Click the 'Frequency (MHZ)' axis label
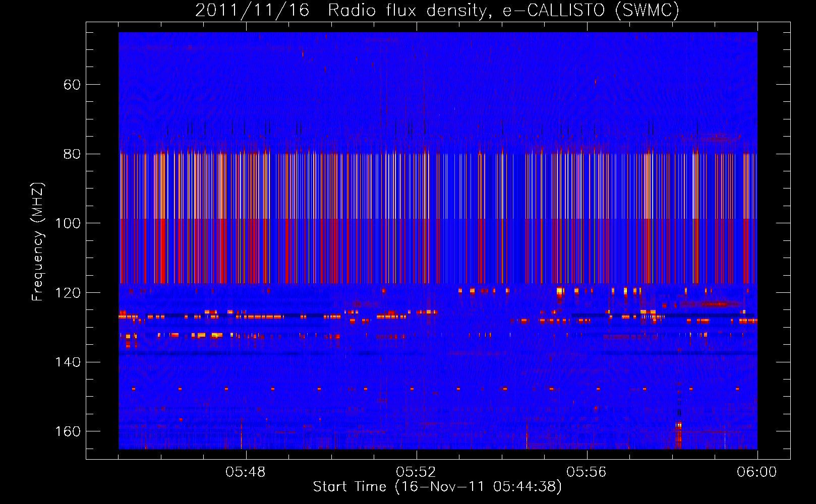The height and width of the screenshot is (504, 816). pyautogui.click(x=38, y=242)
